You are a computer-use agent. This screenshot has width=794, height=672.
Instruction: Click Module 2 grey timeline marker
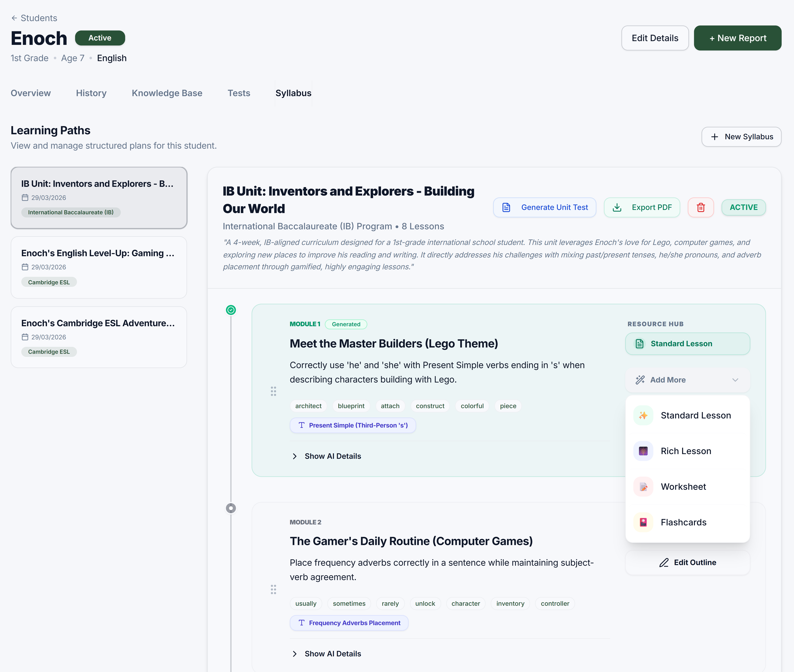tap(231, 508)
